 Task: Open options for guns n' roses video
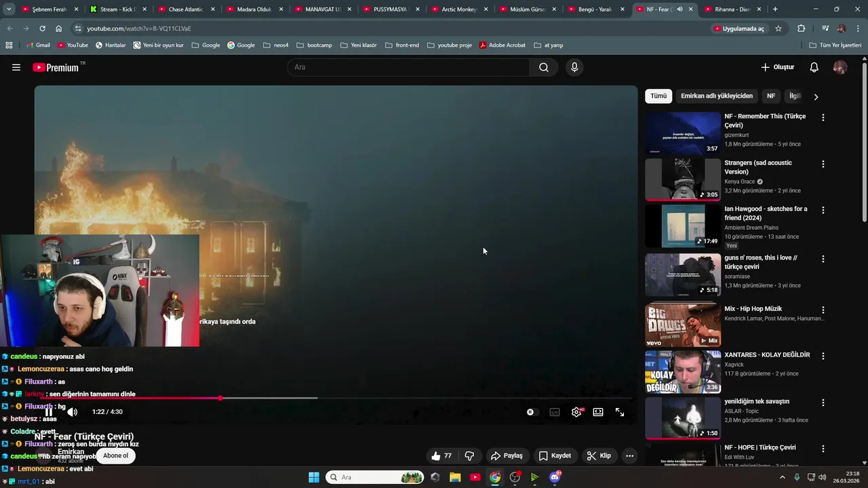[823, 259]
